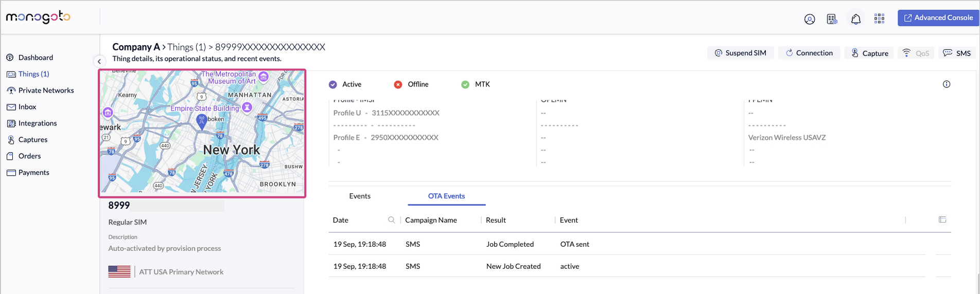The height and width of the screenshot is (294, 980).
Task: Click Things (1) breadcrumb link
Action: coord(186,47)
